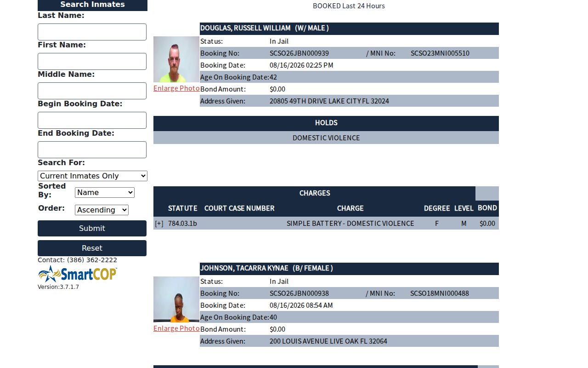This screenshot has width=588, height=368.
Task: Click into the First Name field
Action: (x=92, y=62)
